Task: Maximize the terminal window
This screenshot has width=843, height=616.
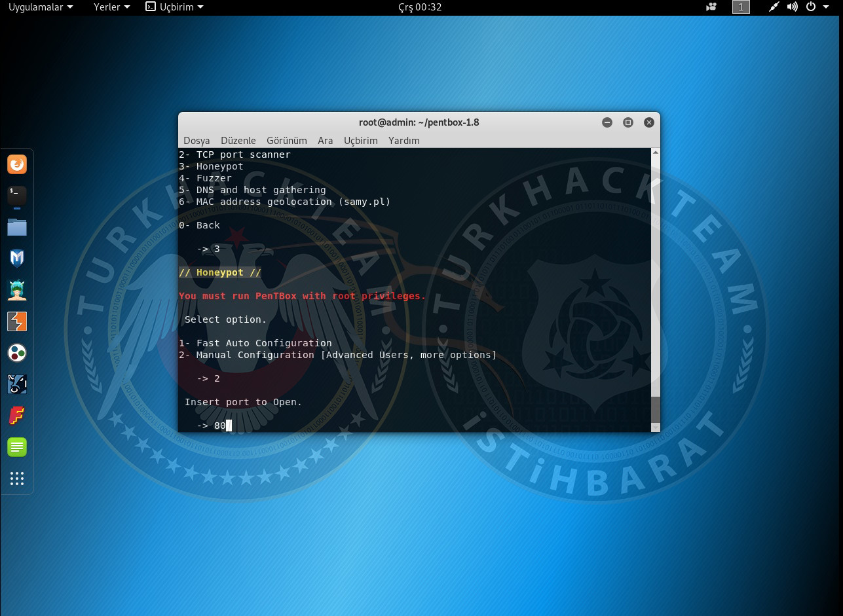Action: pos(628,122)
